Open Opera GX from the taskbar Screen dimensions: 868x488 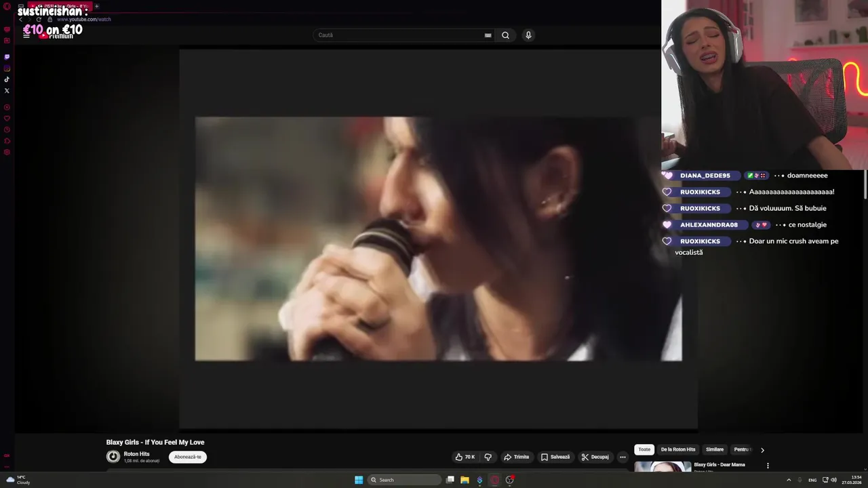pyautogui.click(x=495, y=480)
